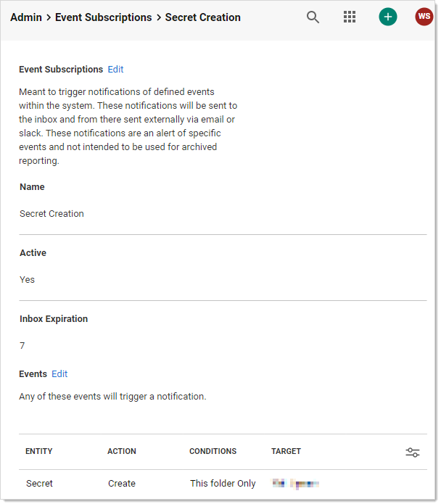Edit the Events section
This screenshot has height=504, width=441.
tap(59, 374)
